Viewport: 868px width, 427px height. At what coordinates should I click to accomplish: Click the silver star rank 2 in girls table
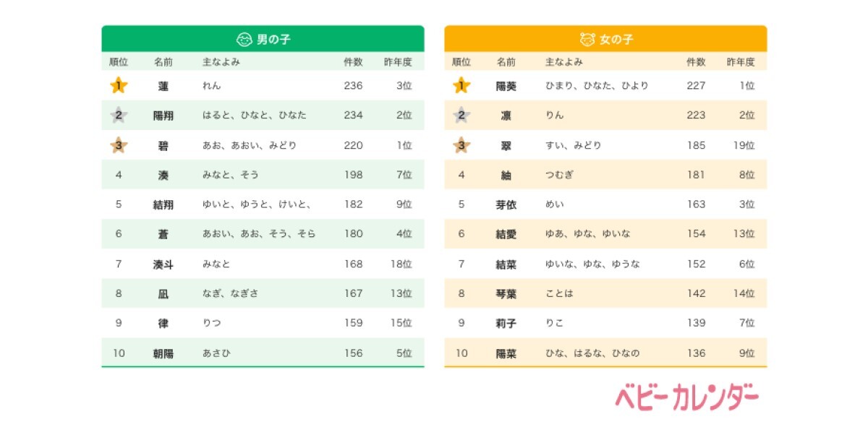point(461,115)
